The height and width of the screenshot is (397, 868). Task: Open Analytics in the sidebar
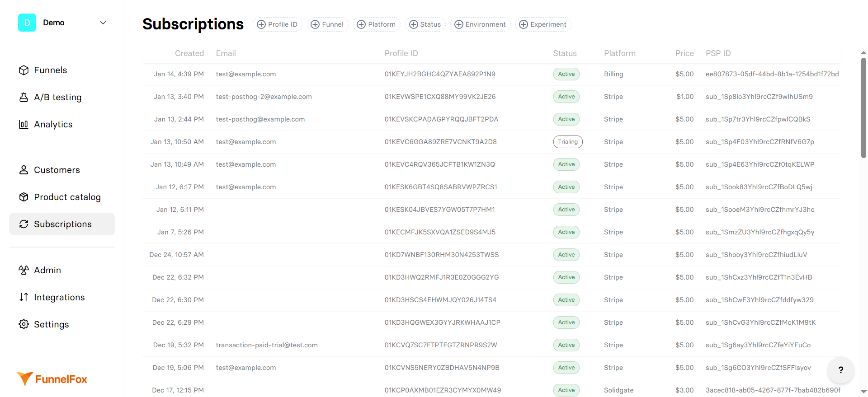(x=62, y=124)
